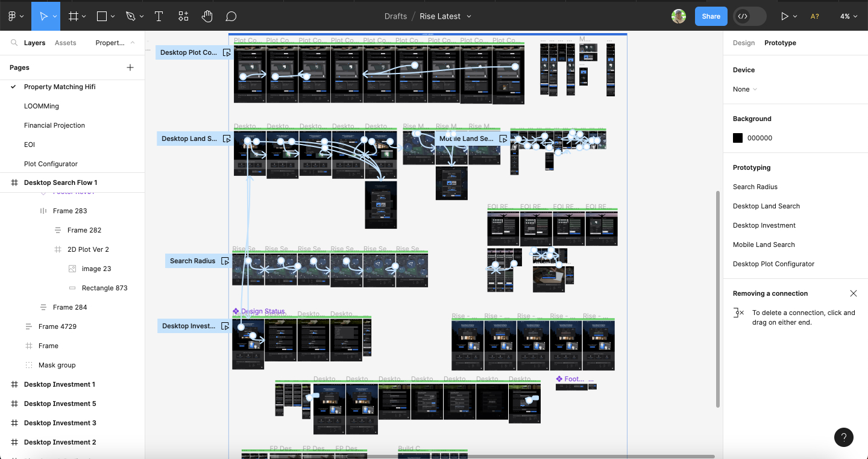Open Move tools dropdown arrow
The width and height of the screenshot is (868, 459).
click(55, 16)
